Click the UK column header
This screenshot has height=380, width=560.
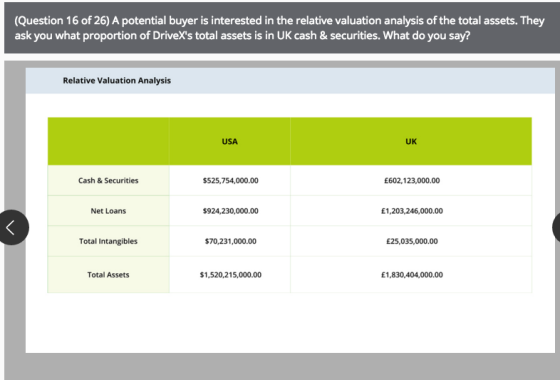tap(411, 141)
